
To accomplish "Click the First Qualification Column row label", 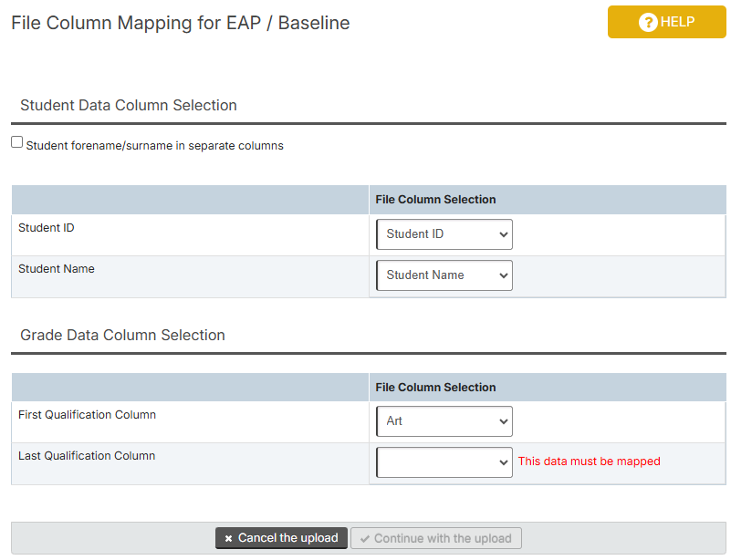I will click(87, 415).
